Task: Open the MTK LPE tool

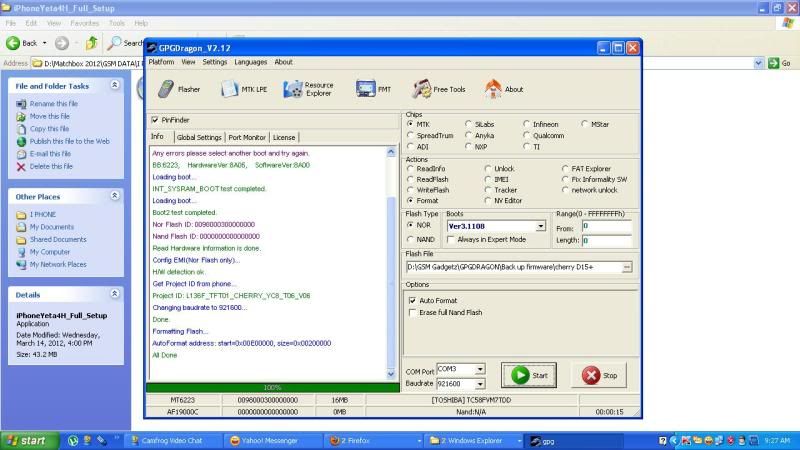Action: pyautogui.click(x=244, y=89)
